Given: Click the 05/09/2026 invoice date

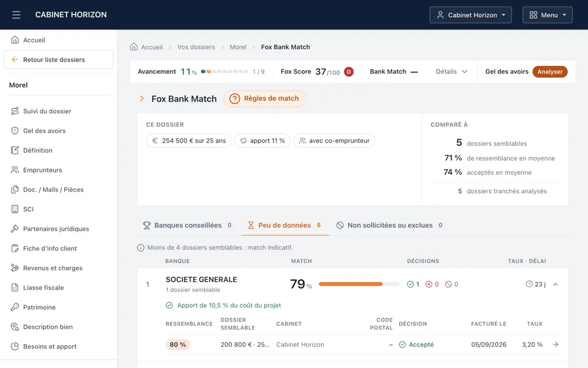Looking at the screenshot, I should pos(489,344).
